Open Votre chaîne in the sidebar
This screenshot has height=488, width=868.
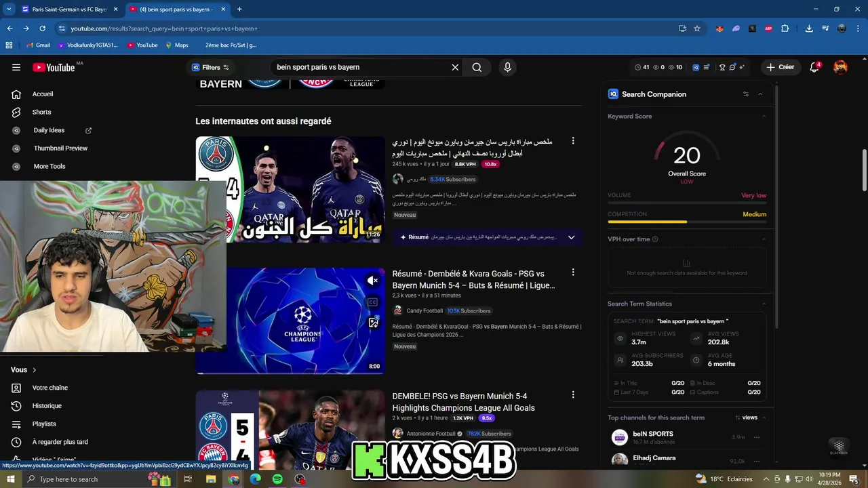[50, 388]
